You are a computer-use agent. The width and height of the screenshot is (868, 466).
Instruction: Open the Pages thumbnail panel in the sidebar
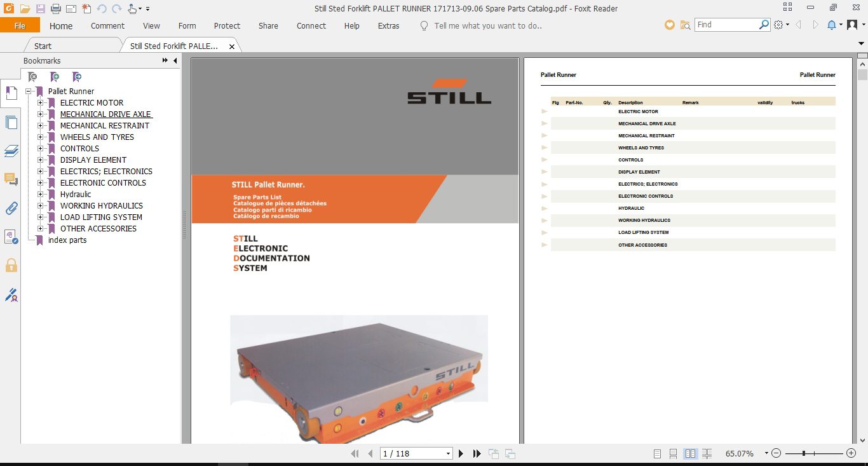(11, 123)
